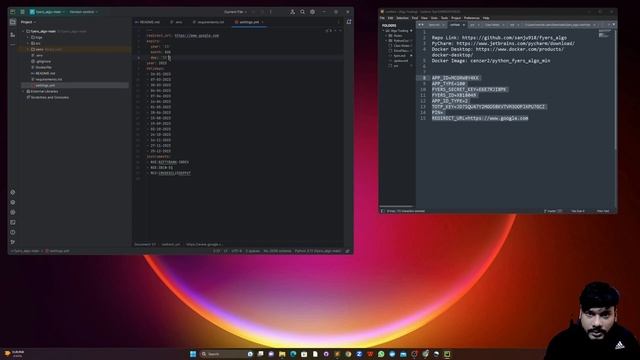Open File Explorer from the taskbar

click(282, 354)
